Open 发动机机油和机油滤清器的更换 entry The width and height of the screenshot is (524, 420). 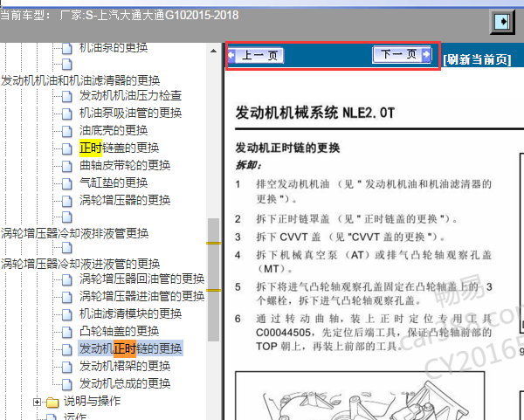coord(80,80)
